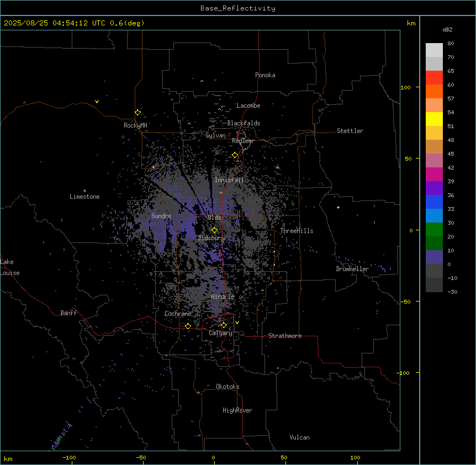Screen dimensions: 476x465
Task: Select the Blackfalds city label
Action: coord(244,123)
